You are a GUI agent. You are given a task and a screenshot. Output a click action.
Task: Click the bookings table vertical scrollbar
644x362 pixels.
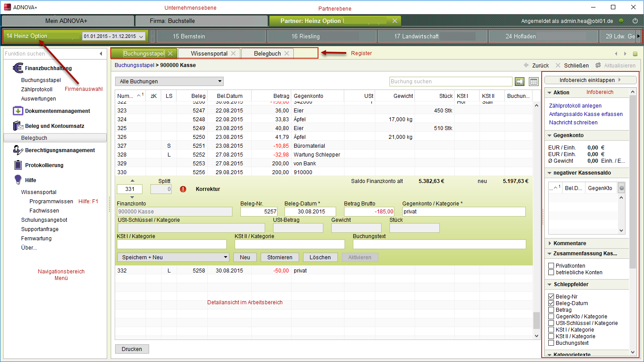point(536,220)
